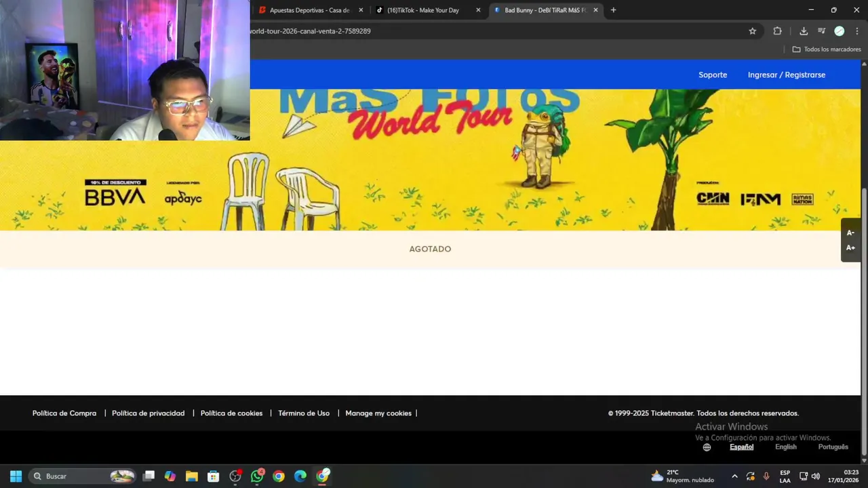The width and height of the screenshot is (868, 488).
Task: Click the sync tray icon with the orange dot
Action: (x=751, y=476)
